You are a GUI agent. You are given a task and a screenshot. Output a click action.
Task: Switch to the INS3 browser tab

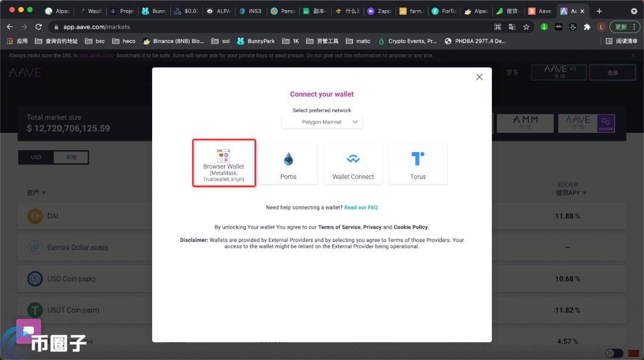(251, 11)
